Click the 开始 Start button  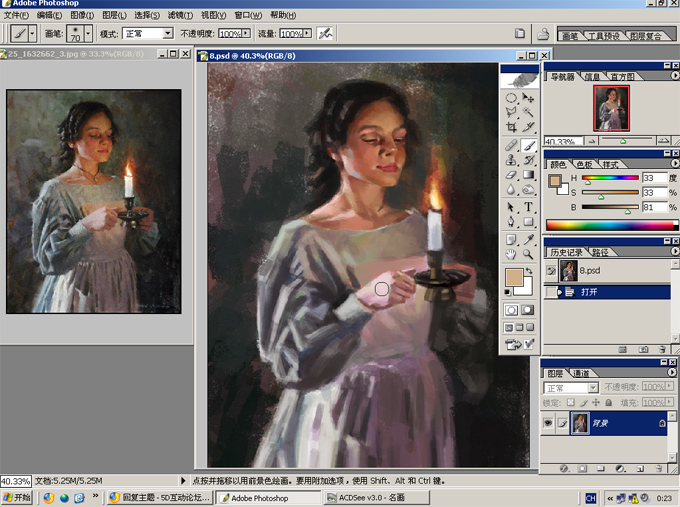pyautogui.click(x=17, y=497)
